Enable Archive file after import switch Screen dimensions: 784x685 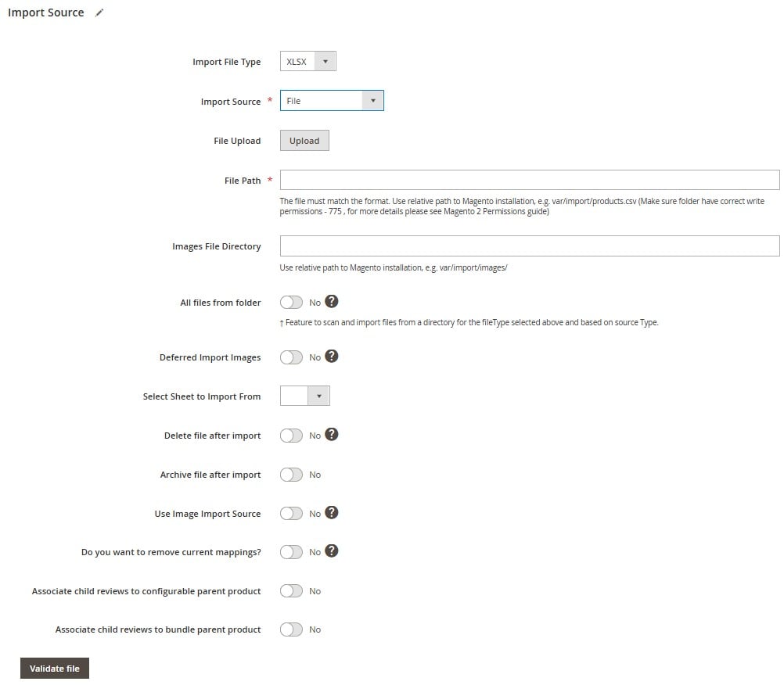291,475
